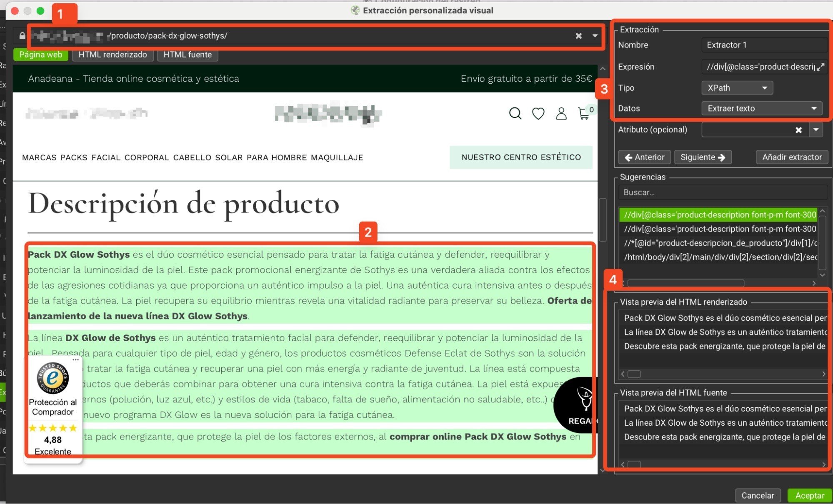The height and width of the screenshot is (504, 833).
Task: Switch to the HTML renderizado tab
Action: (x=113, y=55)
